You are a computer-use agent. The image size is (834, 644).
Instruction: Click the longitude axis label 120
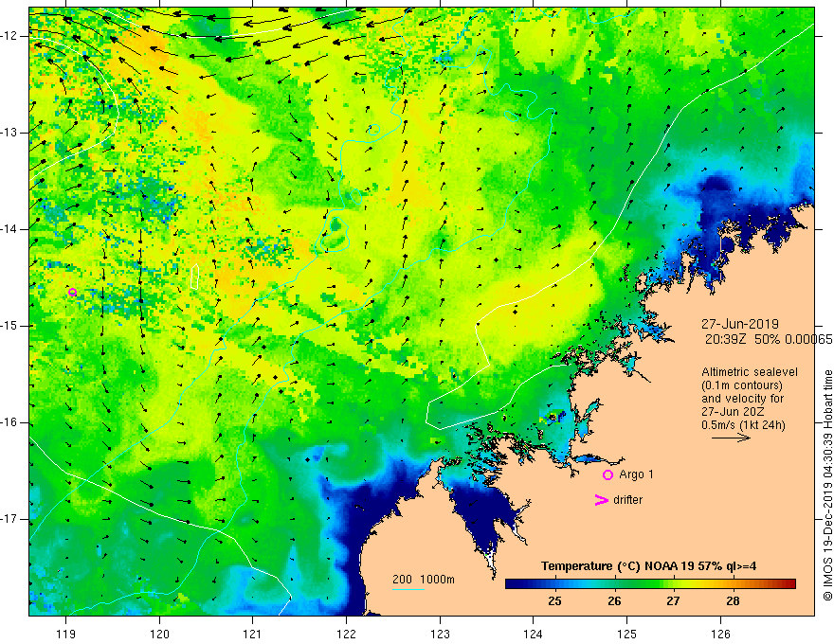pyautogui.click(x=159, y=634)
